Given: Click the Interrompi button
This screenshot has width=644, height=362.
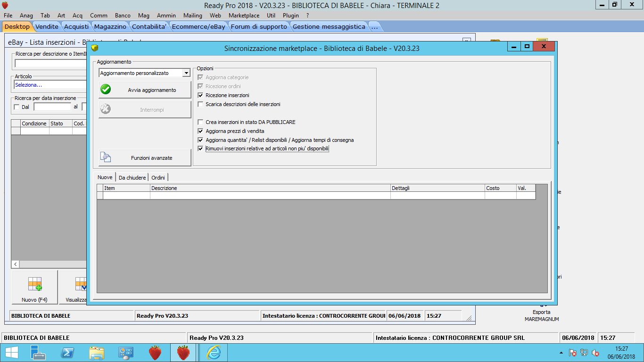Looking at the screenshot, I should coord(145,110).
